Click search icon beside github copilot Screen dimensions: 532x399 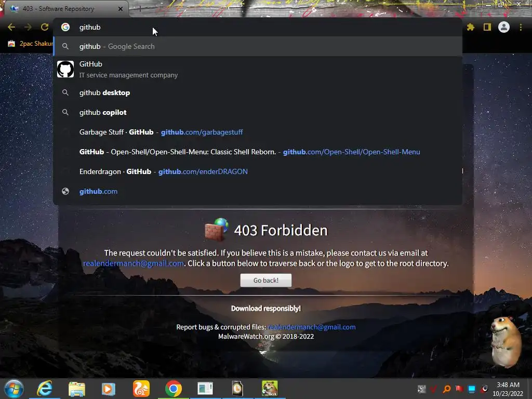click(x=65, y=112)
